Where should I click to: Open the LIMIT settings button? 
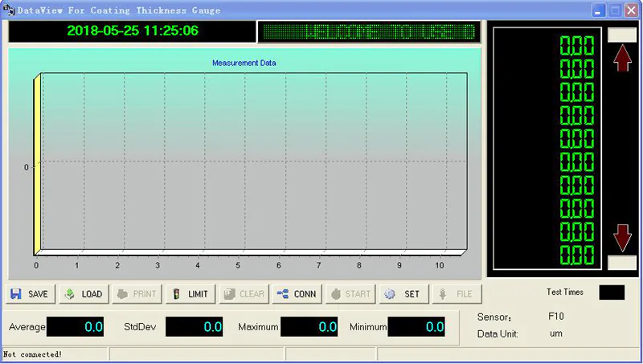[x=190, y=294]
